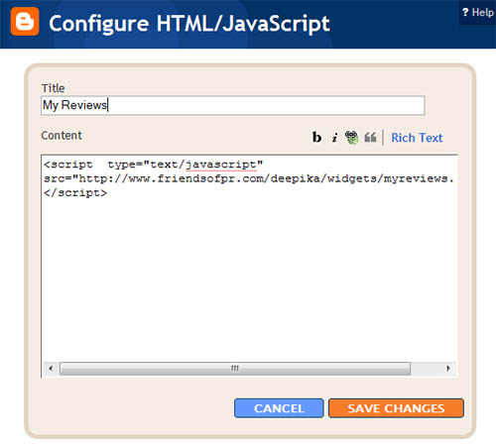The image size is (496, 448).
Task: Click the Title label
Action: tap(53, 88)
